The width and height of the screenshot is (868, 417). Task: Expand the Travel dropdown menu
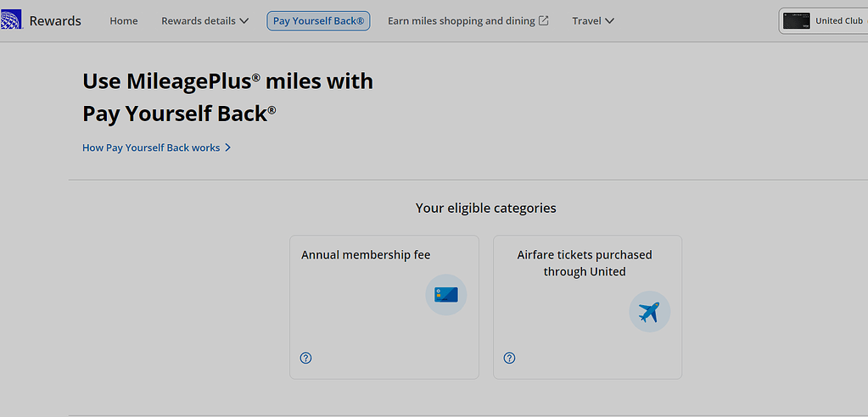pos(592,21)
